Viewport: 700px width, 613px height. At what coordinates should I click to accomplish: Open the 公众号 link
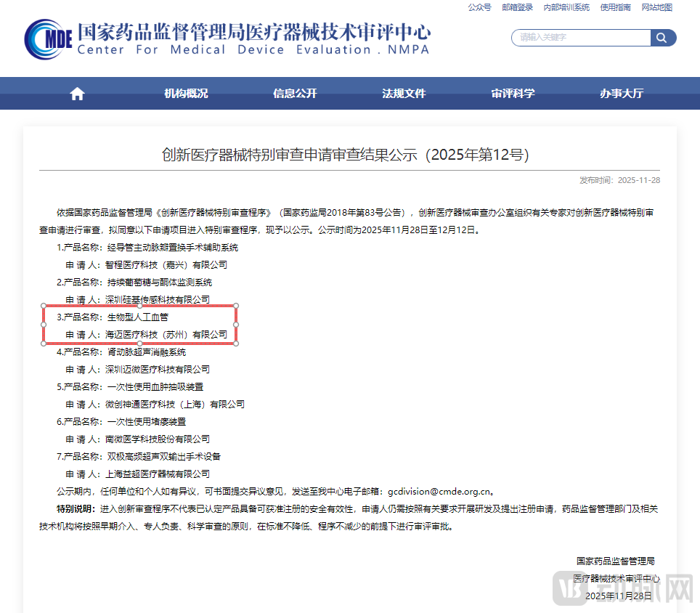click(479, 7)
